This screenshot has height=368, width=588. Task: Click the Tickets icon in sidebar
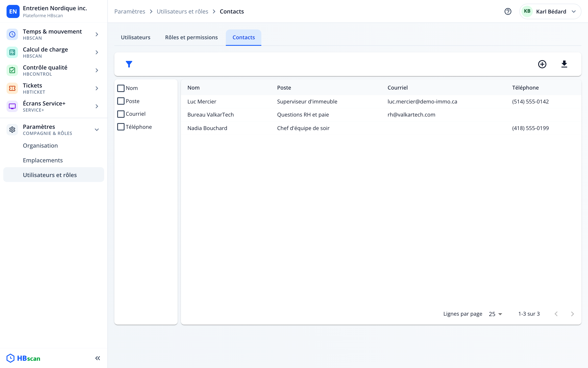[12, 88]
